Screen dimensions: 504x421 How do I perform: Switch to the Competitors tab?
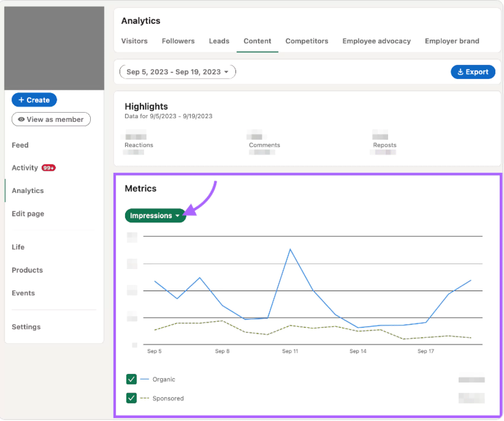pyautogui.click(x=307, y=41)
